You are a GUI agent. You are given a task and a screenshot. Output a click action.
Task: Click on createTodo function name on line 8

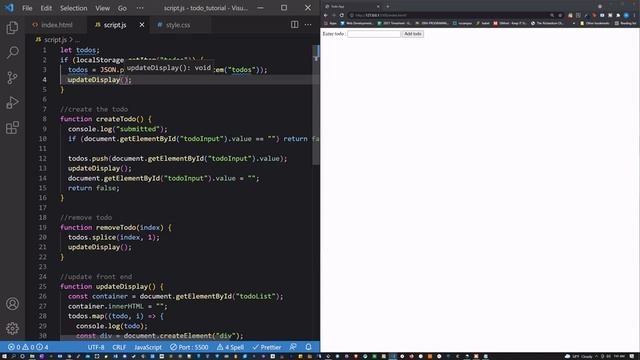[116, 119]
